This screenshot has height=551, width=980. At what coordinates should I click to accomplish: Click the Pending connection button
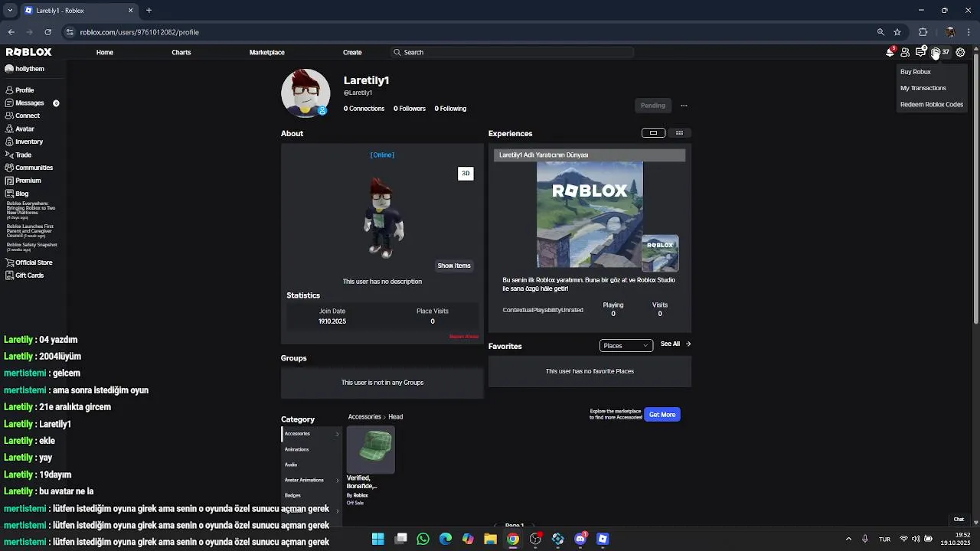tap(653, 106)
